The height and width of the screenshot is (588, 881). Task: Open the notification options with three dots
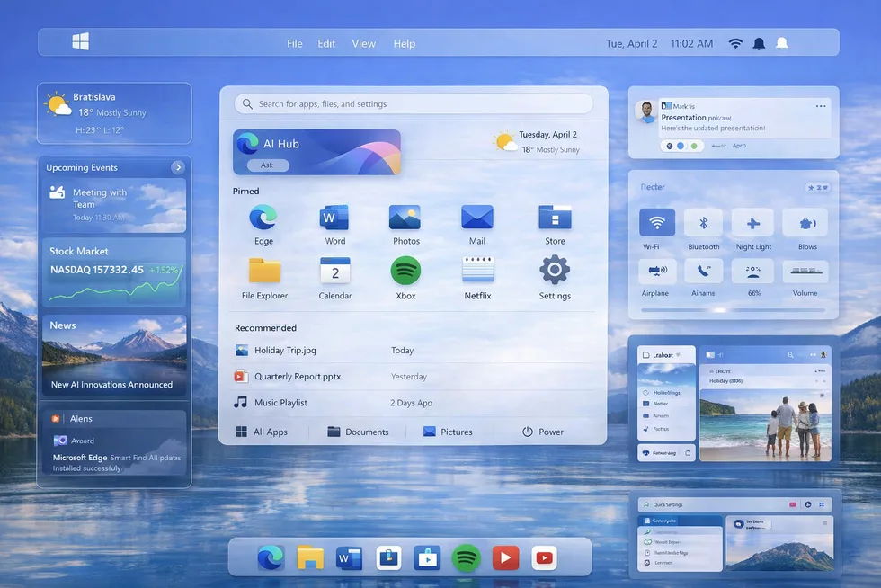[820, 105]
